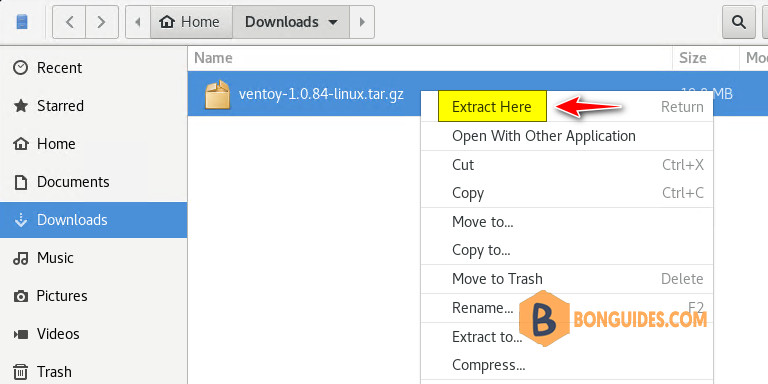
Task: Choose Open With Other Application
Action: click(567, 136)
